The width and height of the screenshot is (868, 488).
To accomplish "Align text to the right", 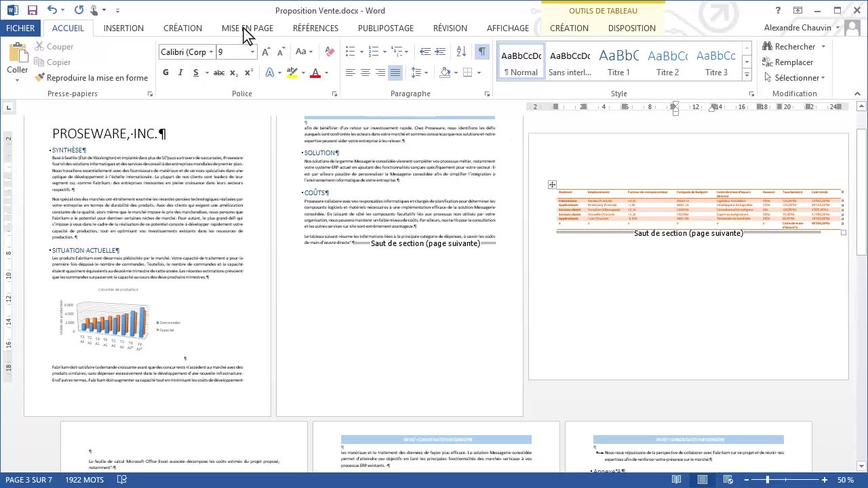I will pos(380,73).
